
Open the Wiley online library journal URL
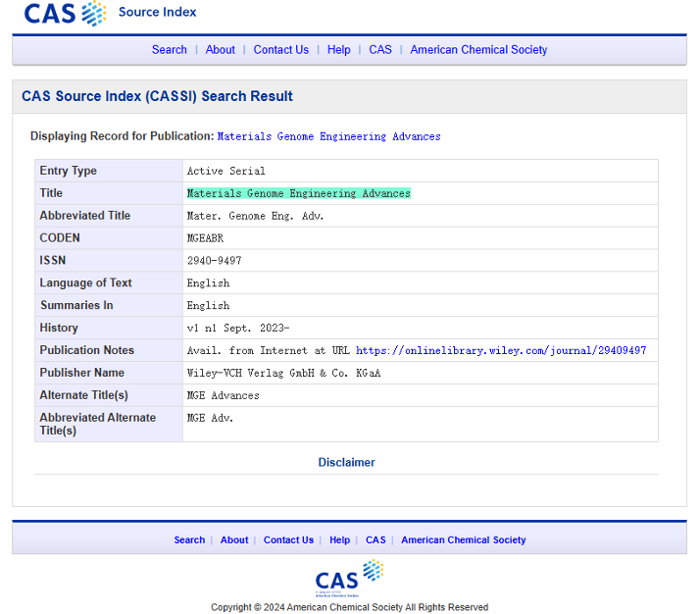500,350
